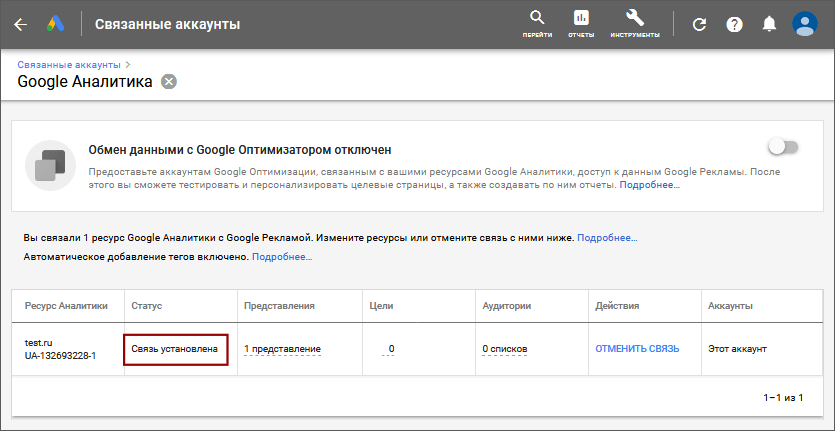Image resolution: width=835 pixels, height=431 pixels.
Task: Open the search (Перейти) tool
Action: tap(537, 23)
